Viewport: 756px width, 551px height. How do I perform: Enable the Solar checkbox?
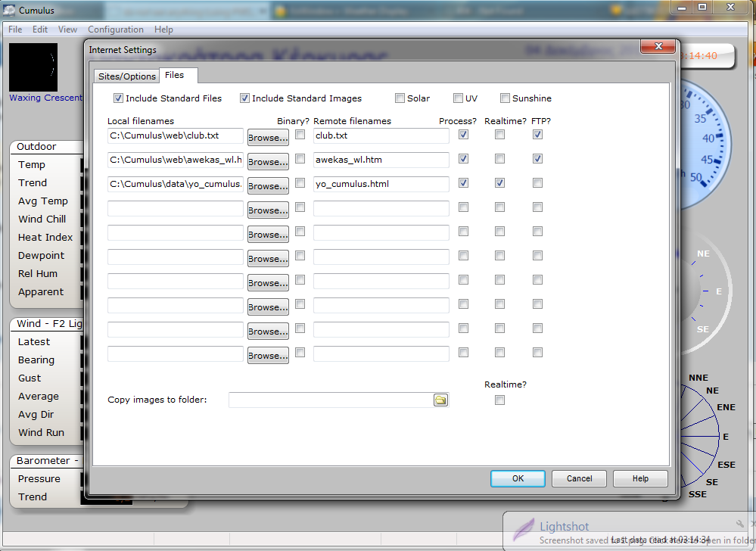point(400,98)
